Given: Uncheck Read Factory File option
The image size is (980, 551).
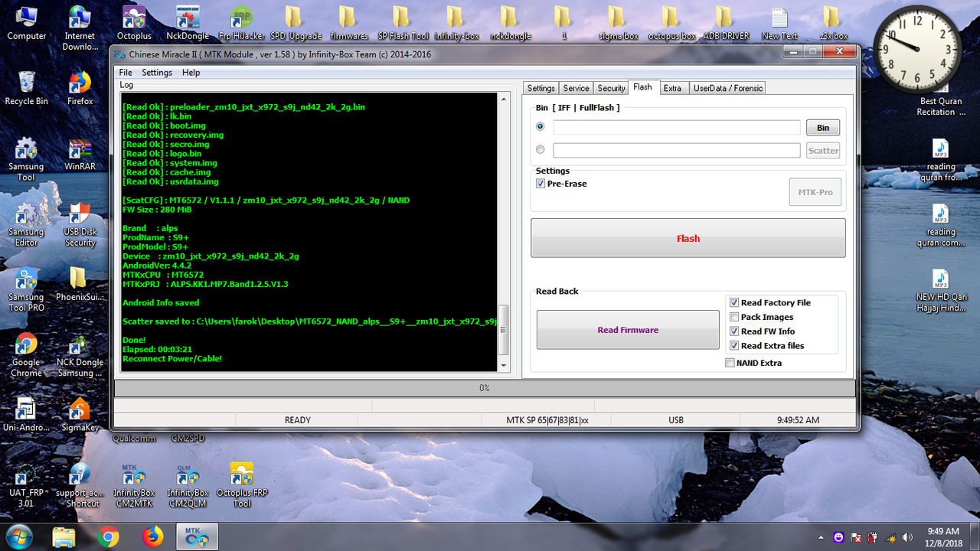Looking at the screenshot, I should (734, 302).
